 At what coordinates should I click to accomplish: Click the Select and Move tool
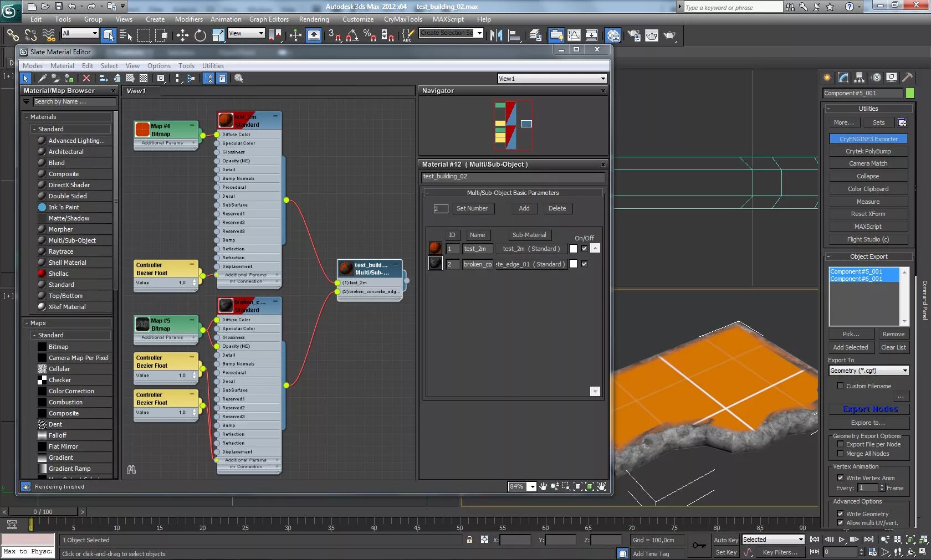(x=182, y=35)
